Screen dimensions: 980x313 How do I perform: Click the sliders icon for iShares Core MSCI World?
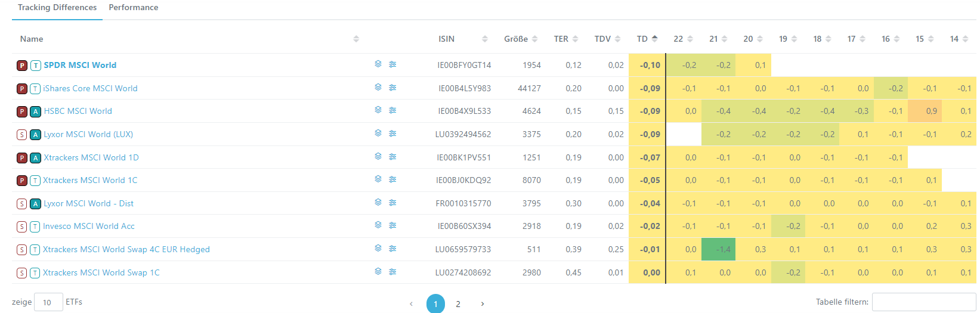[392, 87]
